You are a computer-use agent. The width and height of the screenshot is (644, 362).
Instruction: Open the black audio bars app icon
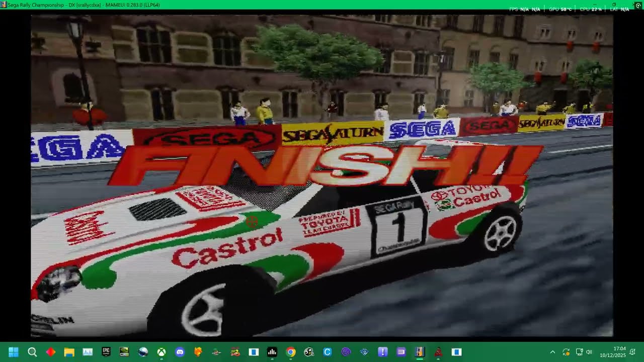click(272, 352)
